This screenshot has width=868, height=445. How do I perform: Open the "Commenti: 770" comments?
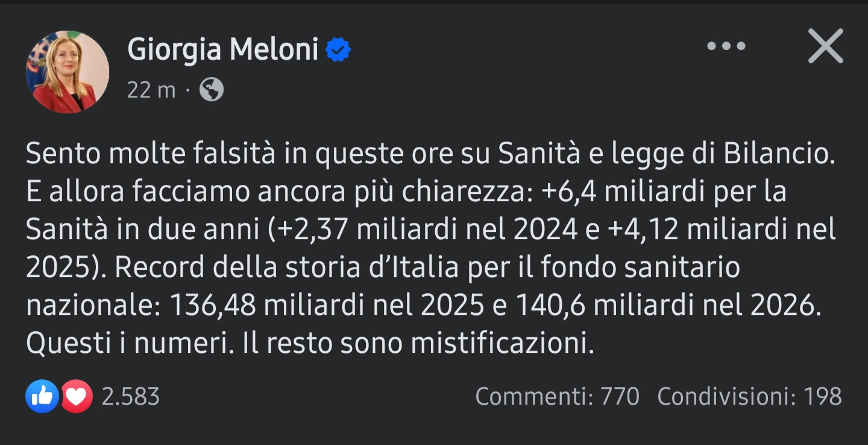(557, 397)
